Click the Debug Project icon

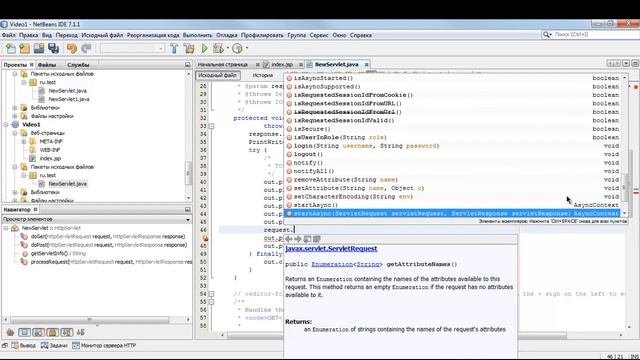[x=218, y=49]
